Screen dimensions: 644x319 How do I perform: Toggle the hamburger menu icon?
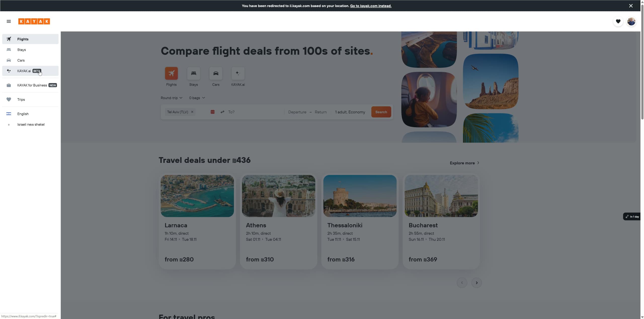[9, 21]
